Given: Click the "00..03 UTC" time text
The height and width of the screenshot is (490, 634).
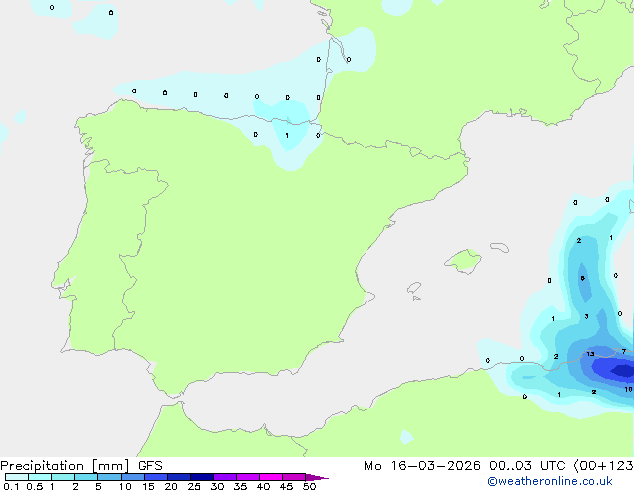Looking at the screenshot, I should (x=527, y=466).
